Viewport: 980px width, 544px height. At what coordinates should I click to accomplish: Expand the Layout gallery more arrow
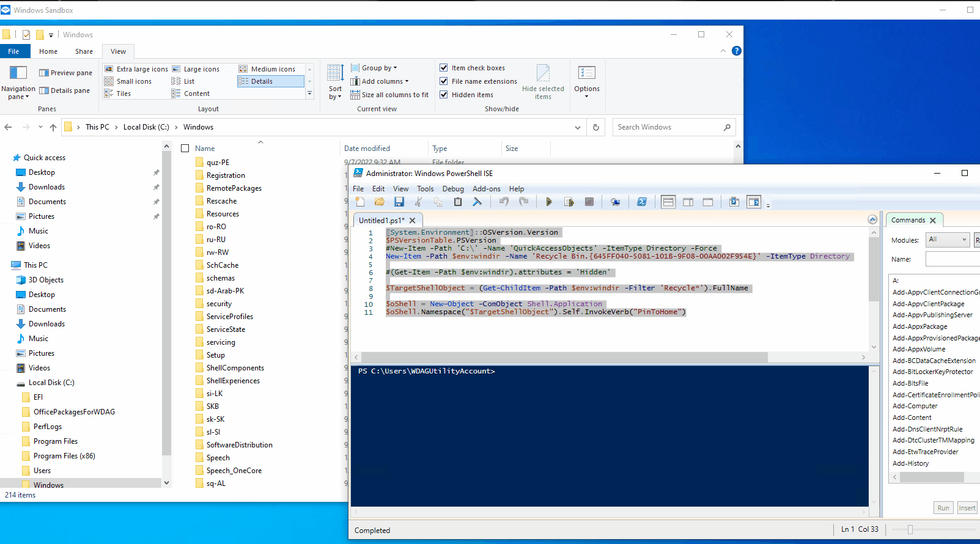[310, 94]
